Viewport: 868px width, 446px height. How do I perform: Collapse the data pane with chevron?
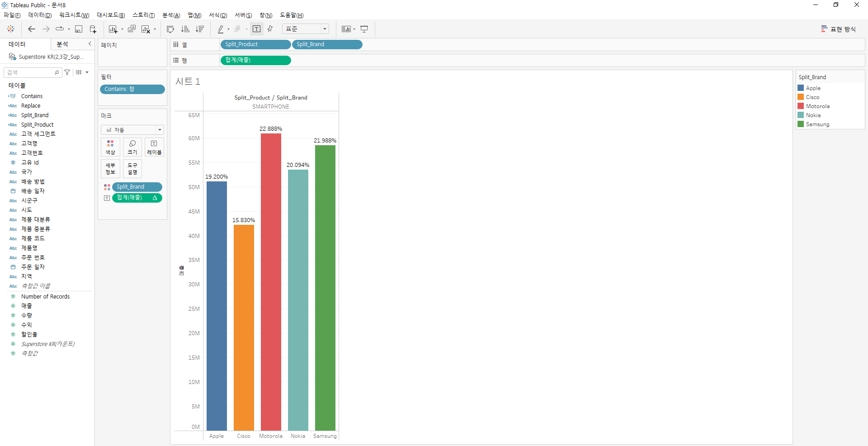click(90, 44)
